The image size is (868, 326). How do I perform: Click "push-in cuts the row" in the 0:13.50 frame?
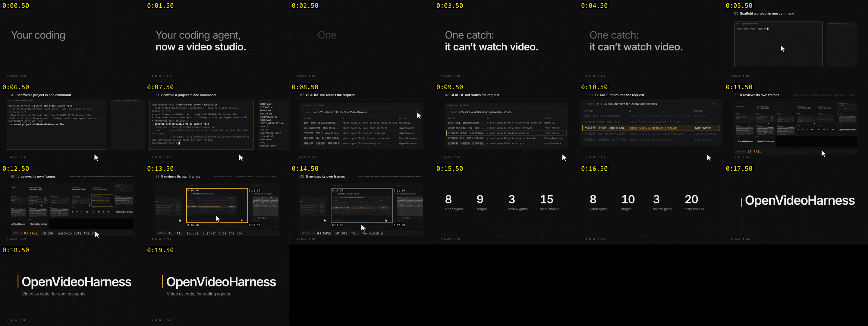(222, 233)
